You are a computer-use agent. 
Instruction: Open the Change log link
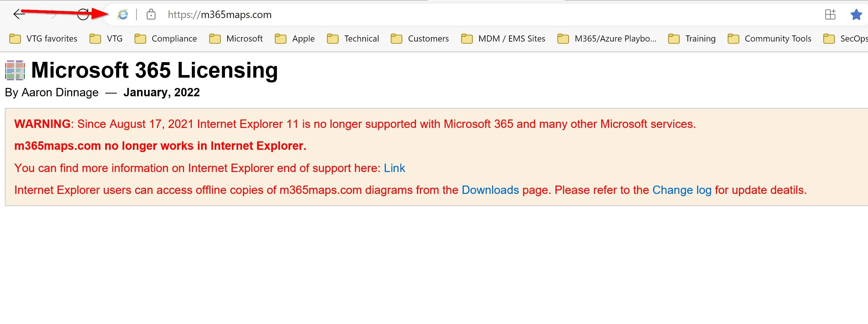[682, 190]
